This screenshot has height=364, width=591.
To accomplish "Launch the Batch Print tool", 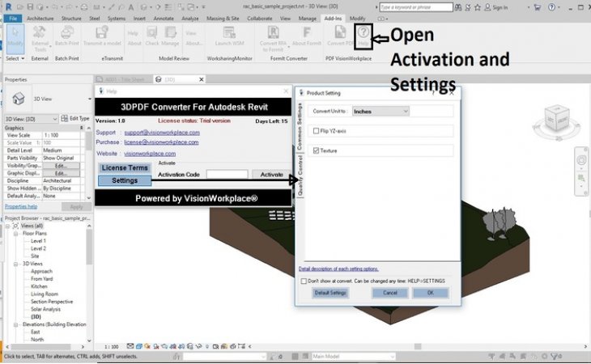I will tap(66, 36).
